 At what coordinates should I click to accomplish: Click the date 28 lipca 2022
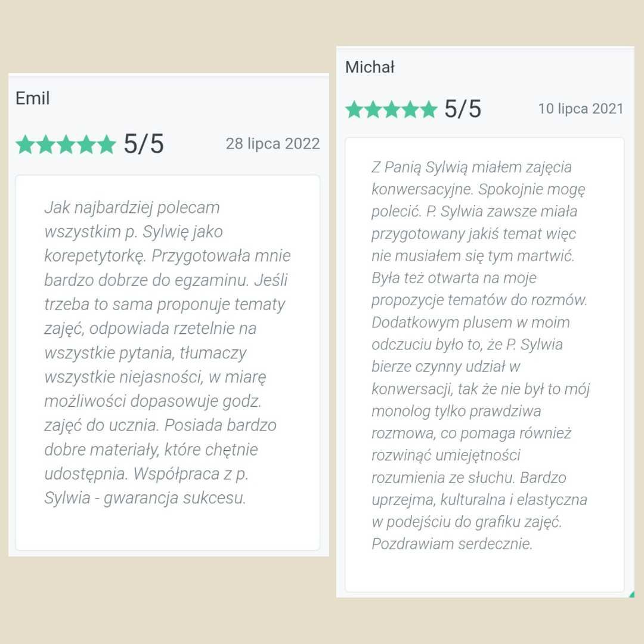273,144
